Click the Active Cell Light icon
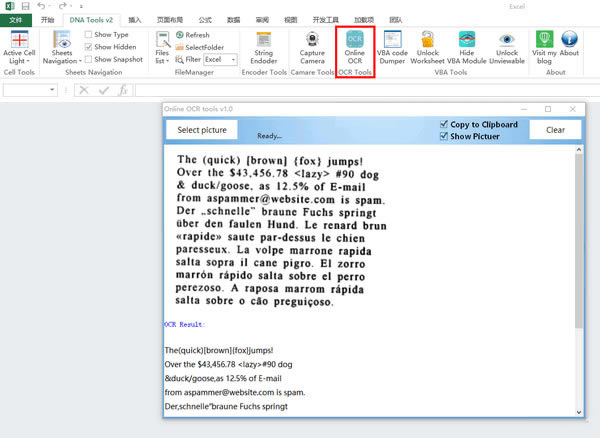Image resolution: width=600 pixels, height=438 pixels. point(19,39)
